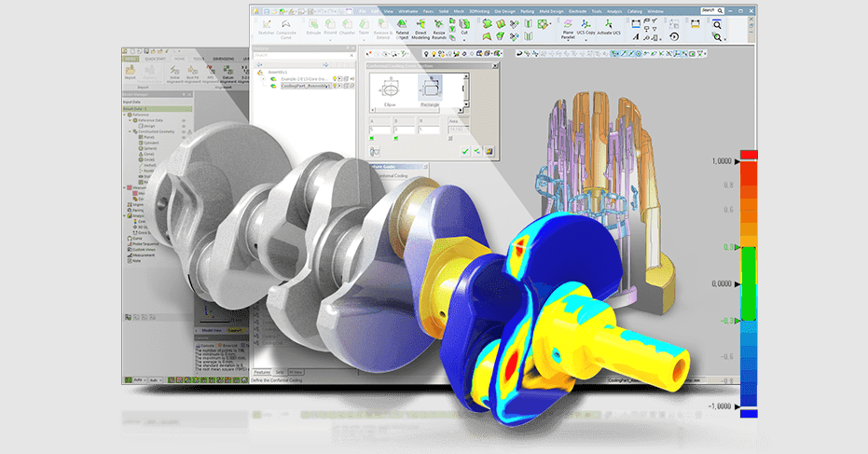
Task: Click the lower magnifier zoom ribbon icon
Action: click(x=717, y=37)
